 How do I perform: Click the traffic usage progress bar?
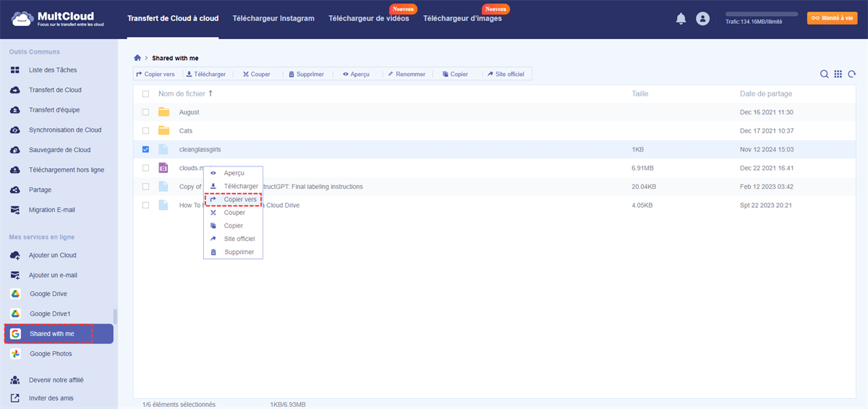762,14
